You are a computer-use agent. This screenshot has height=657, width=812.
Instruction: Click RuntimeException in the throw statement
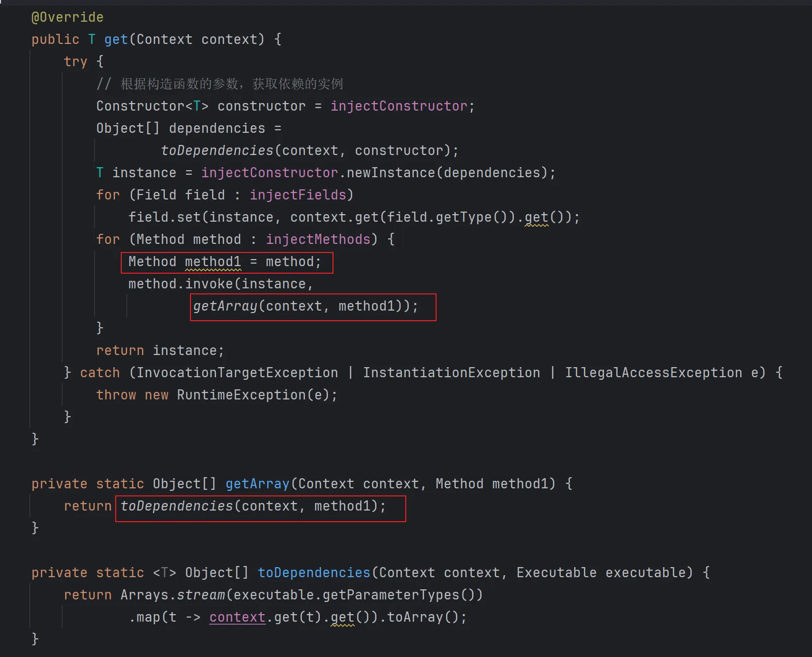241,395
